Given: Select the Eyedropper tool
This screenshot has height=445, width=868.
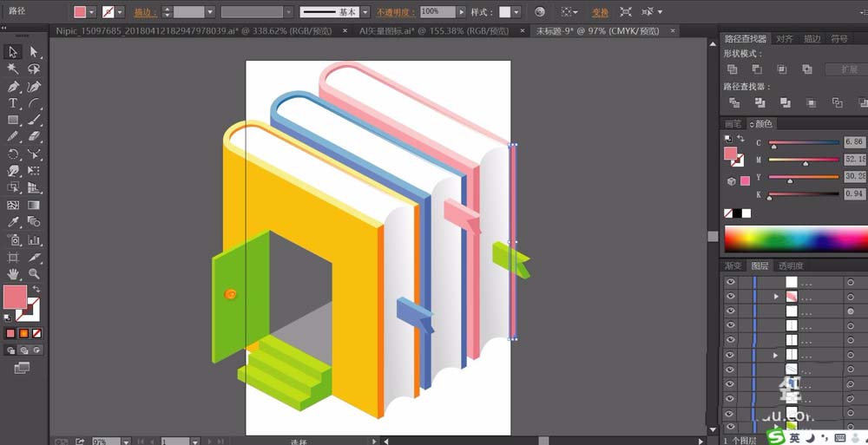Looking at the screenshot, I should (x=13, y=222).
